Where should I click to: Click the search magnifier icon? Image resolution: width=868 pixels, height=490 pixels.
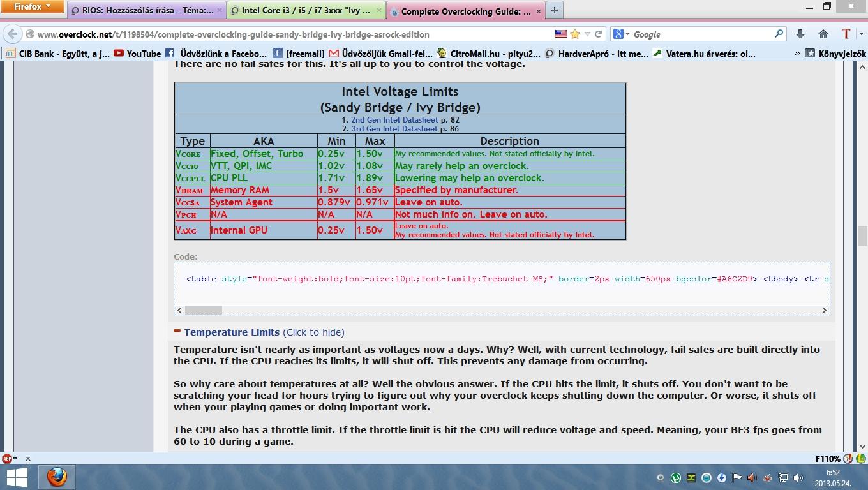[x=779, y=34]
